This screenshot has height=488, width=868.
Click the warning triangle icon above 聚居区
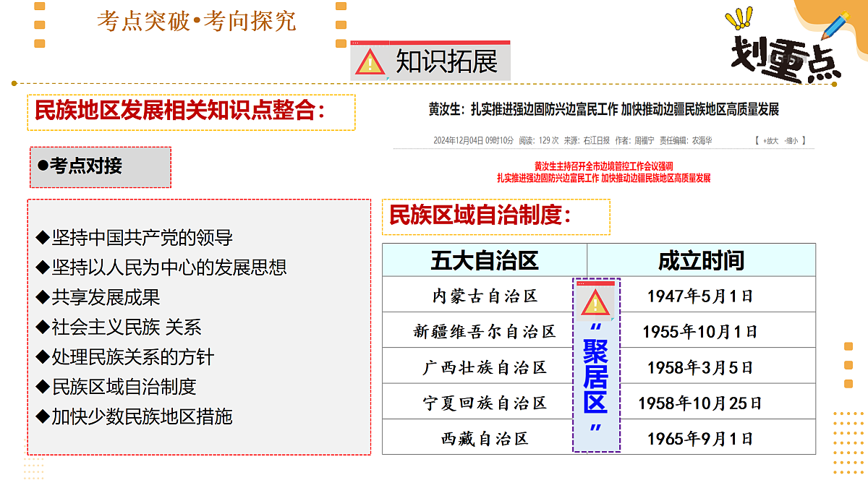(x=595, y=302)
